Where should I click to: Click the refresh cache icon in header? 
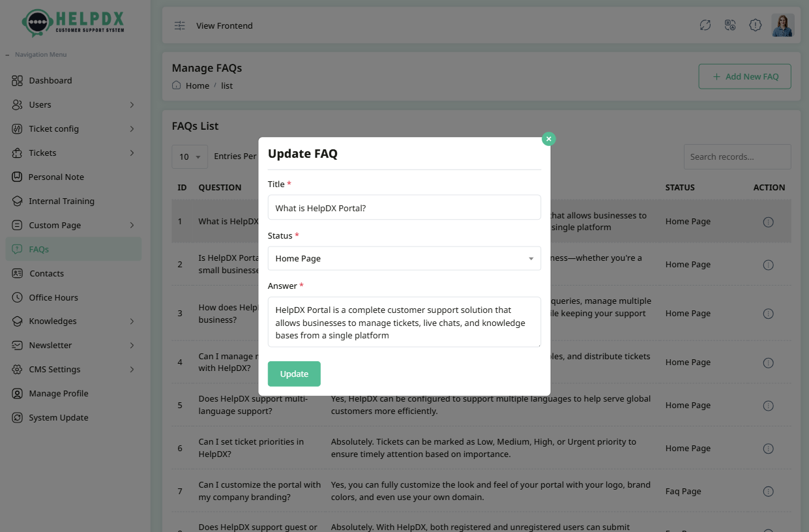705,25
